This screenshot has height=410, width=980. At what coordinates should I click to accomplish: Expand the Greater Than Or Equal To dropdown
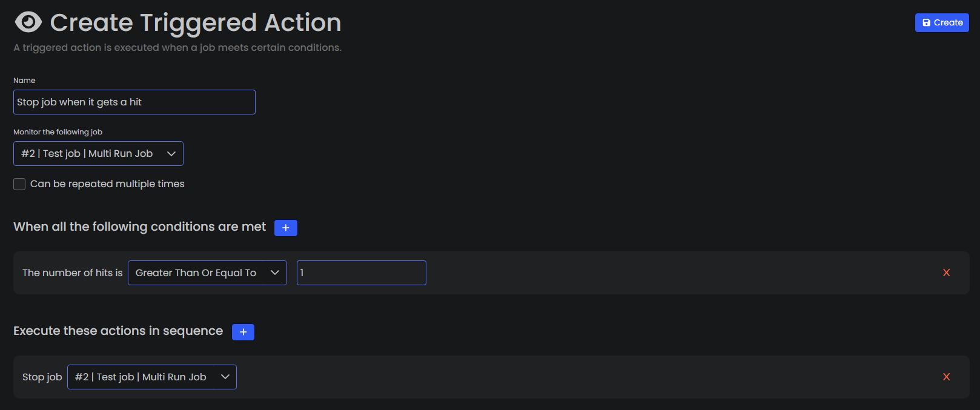click(x=207, y=273)
